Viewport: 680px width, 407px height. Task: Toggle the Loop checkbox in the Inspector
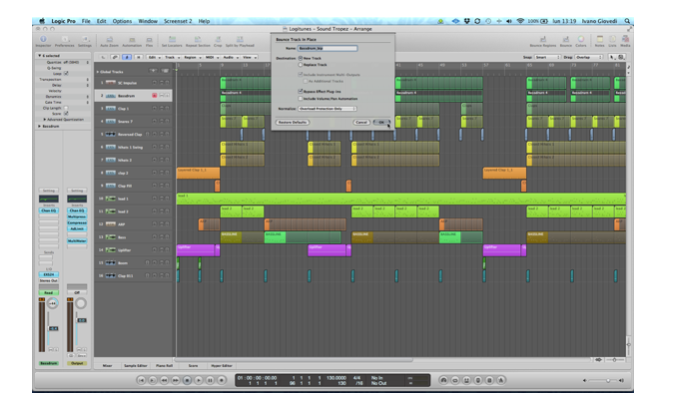[66, 73]
